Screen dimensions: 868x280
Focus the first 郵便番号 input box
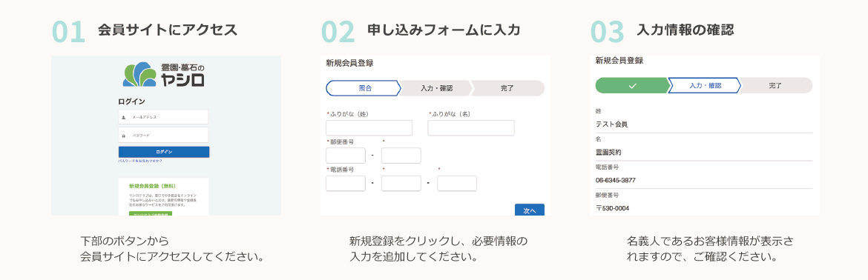(x=346, y=156)
